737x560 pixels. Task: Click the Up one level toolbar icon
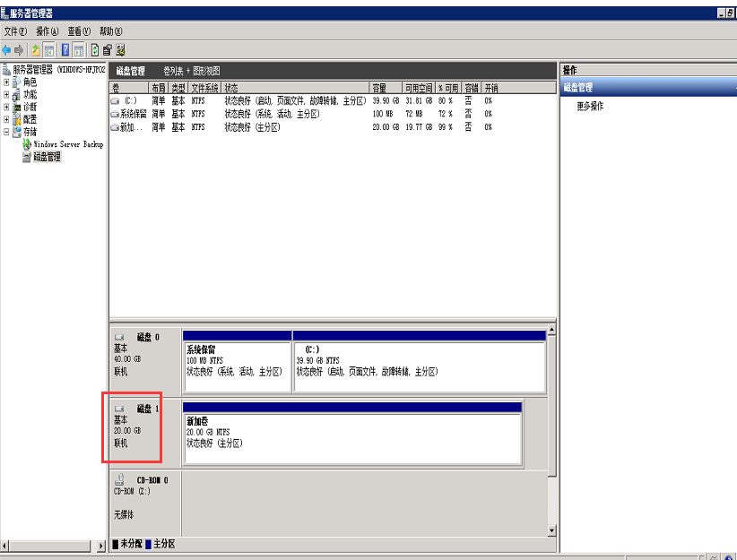click(x=36, y=49)
